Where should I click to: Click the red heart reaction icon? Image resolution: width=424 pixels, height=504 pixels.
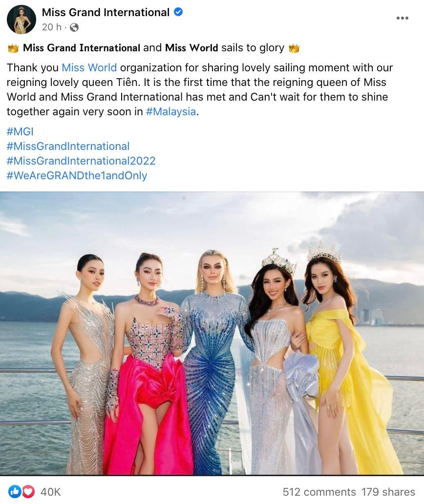click(28, 491)
